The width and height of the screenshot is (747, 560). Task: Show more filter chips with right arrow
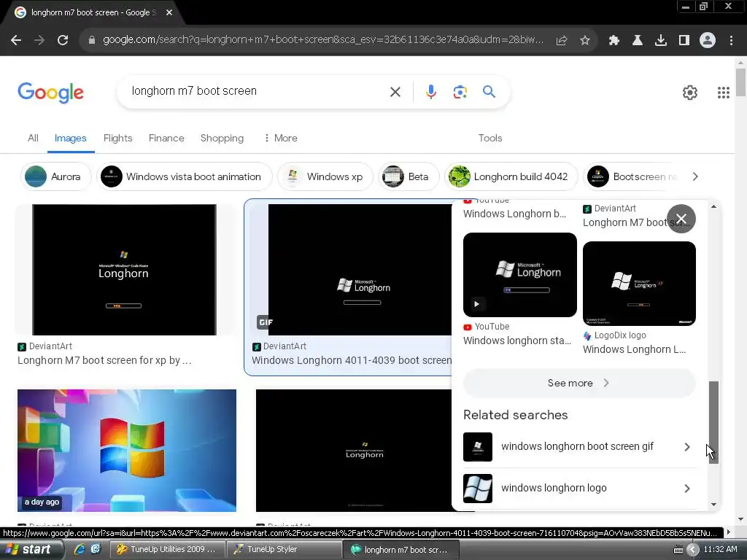coord(695,176)
